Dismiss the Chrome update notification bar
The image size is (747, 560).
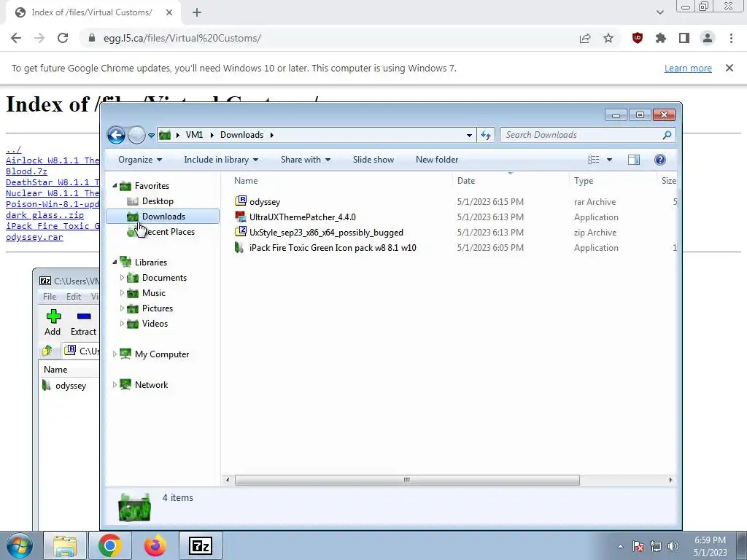click(729, 68)
